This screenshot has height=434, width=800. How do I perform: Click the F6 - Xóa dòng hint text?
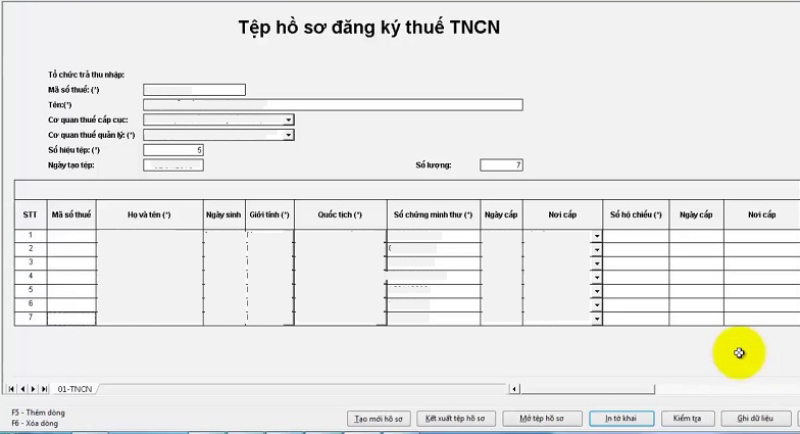35,423
